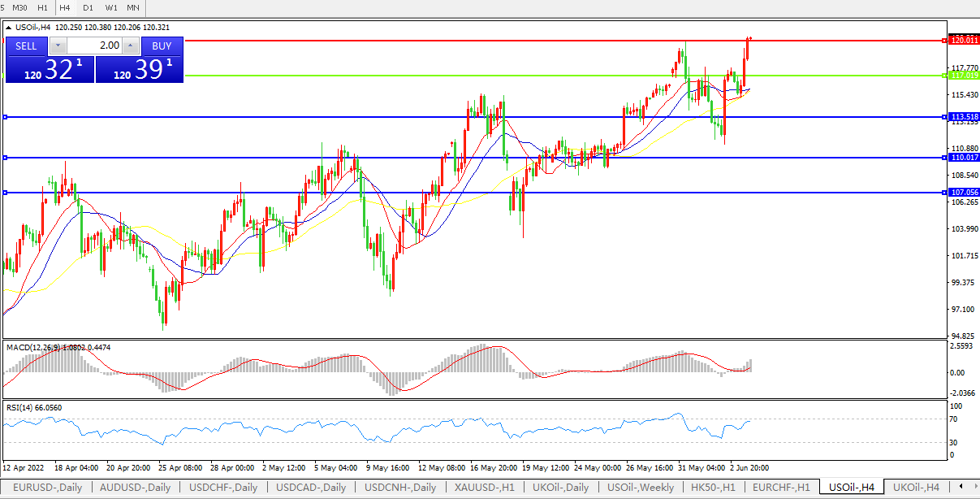Click the blue 113.518 price level label

(964, 117)
